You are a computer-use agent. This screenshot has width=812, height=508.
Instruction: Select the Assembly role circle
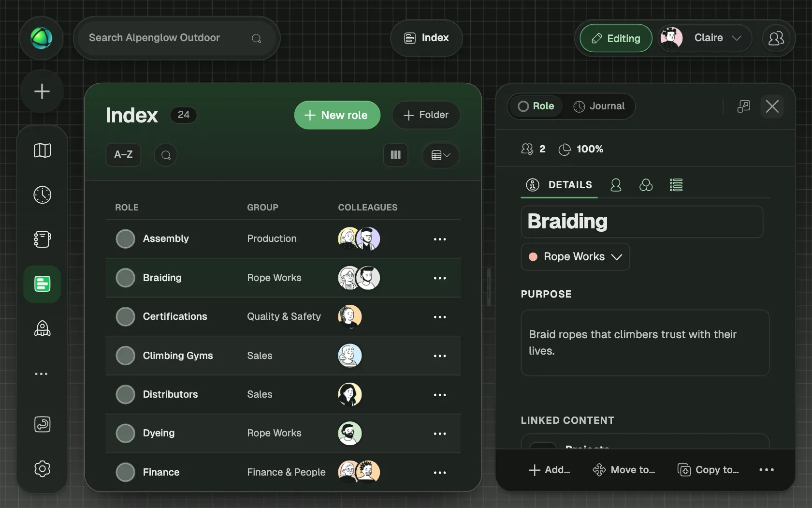[125, 239]
